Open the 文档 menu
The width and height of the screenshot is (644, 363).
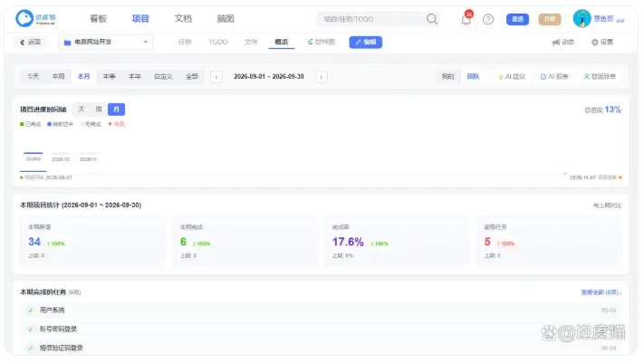click(x=183, y=18)
